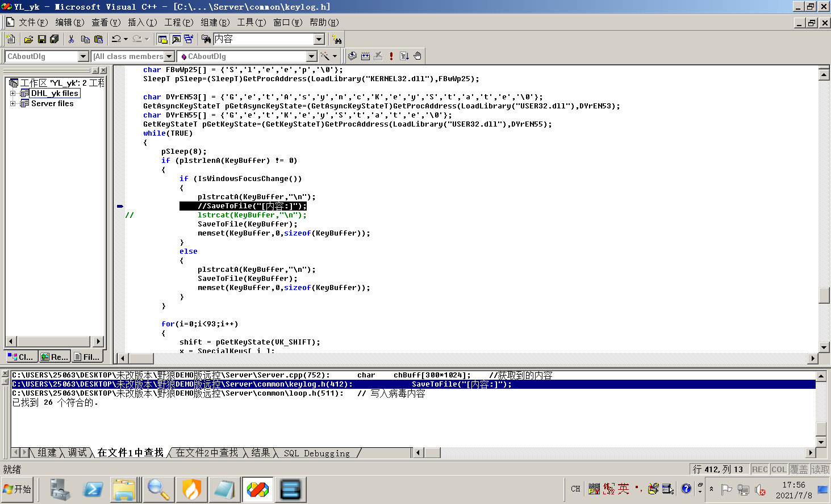The image size is (831, 504).
Task: Cut selection with the scissors icon
Action: click(x=72, y=39)
